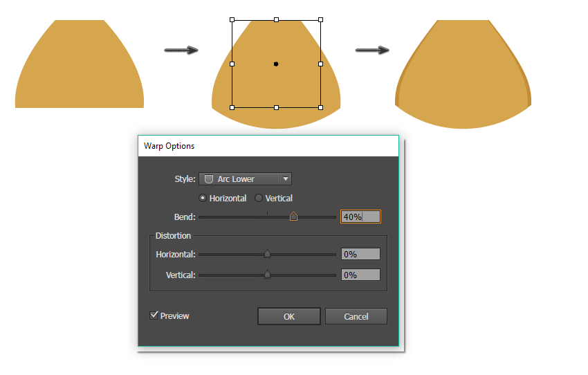Click the bottom-center bounding box handle
The image size is (588, 375).
coord(277,107)
